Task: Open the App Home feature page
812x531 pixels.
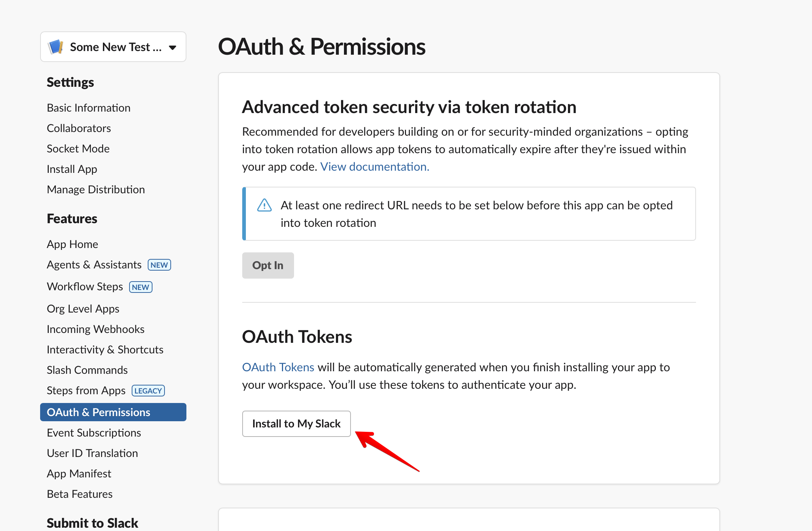Action: point(72,244)
